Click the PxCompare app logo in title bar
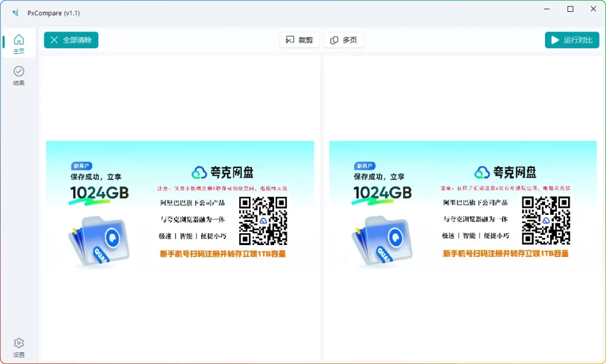The height and width of the screenshot is (364, 606). pyautogui.click(x=16, y=12)
